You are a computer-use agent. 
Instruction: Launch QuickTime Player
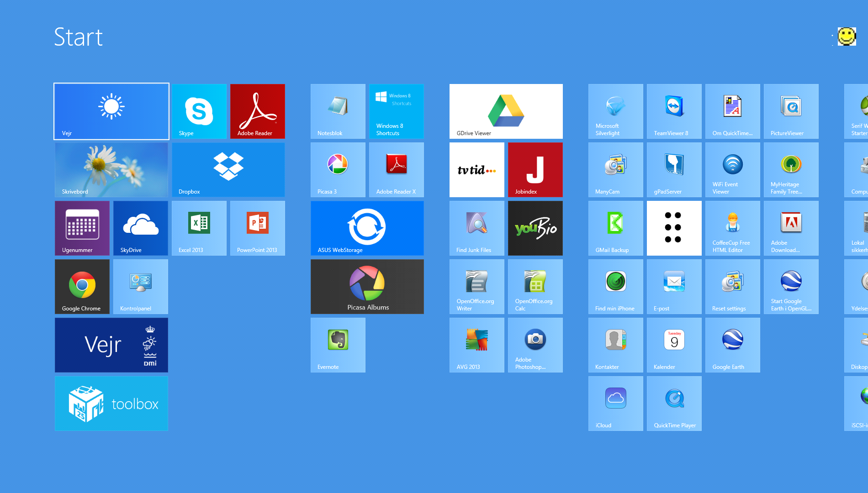point(674,404)
